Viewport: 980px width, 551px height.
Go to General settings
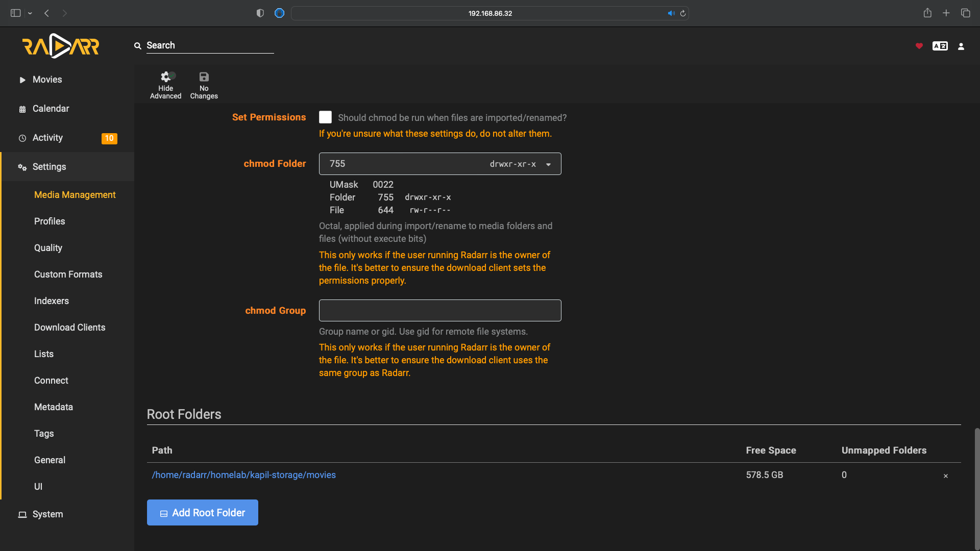click(50, 460)
